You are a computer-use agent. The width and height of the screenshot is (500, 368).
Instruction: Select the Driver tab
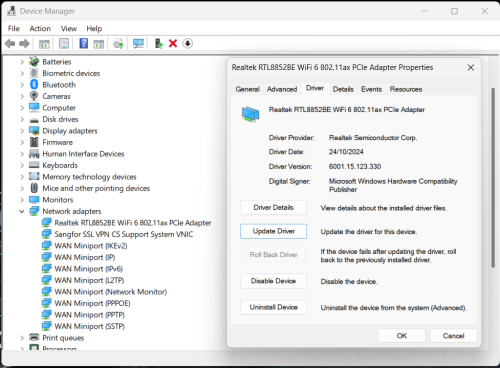[x=315, y=88]
